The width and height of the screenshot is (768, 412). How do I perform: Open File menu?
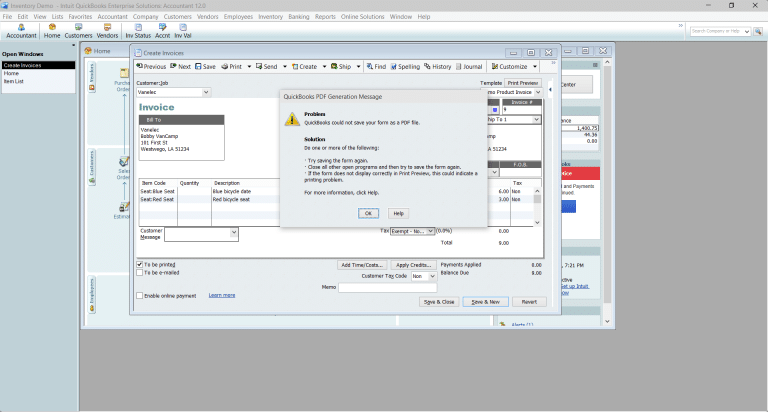(7, 17)
